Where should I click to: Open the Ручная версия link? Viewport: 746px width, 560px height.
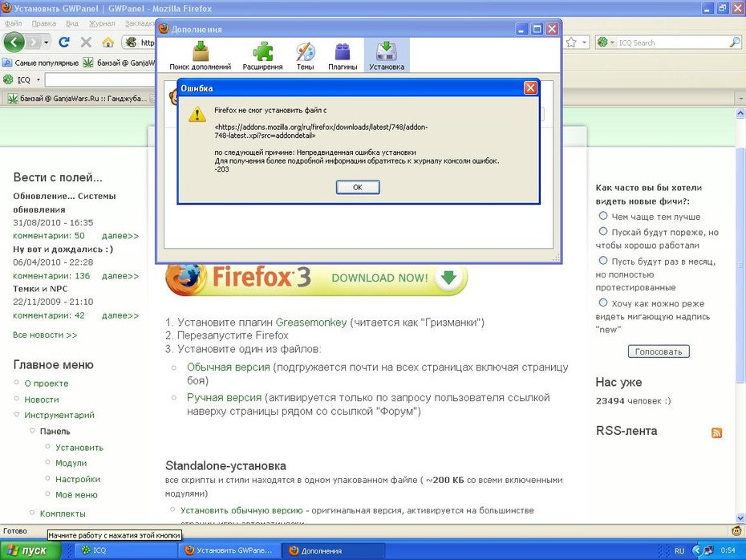click(224, 398)
